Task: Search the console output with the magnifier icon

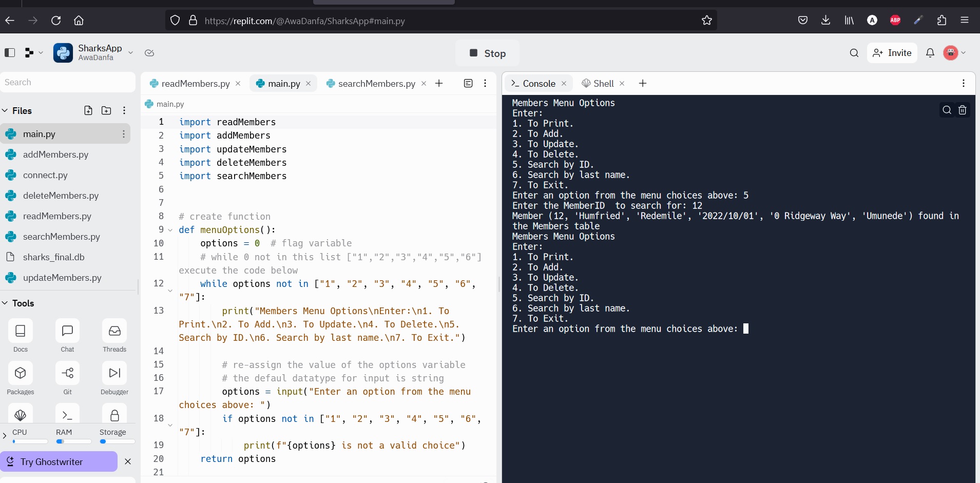Action: click(946, 110)
